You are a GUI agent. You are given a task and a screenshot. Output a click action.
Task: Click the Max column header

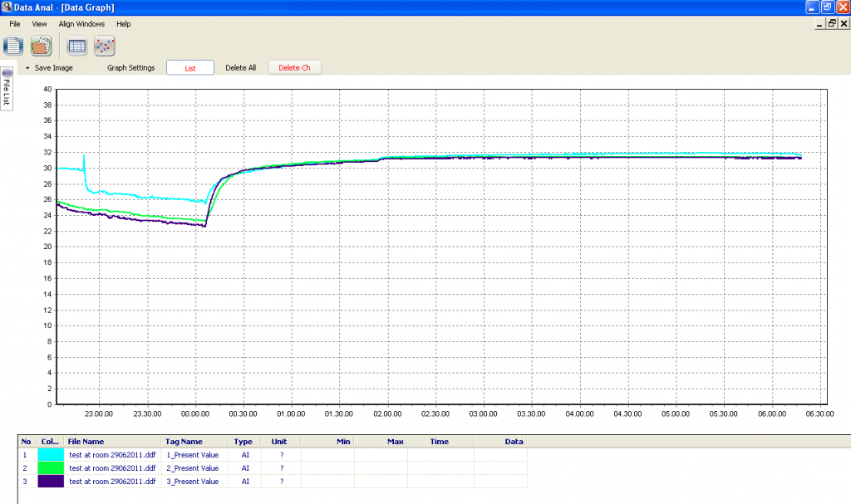381,442
